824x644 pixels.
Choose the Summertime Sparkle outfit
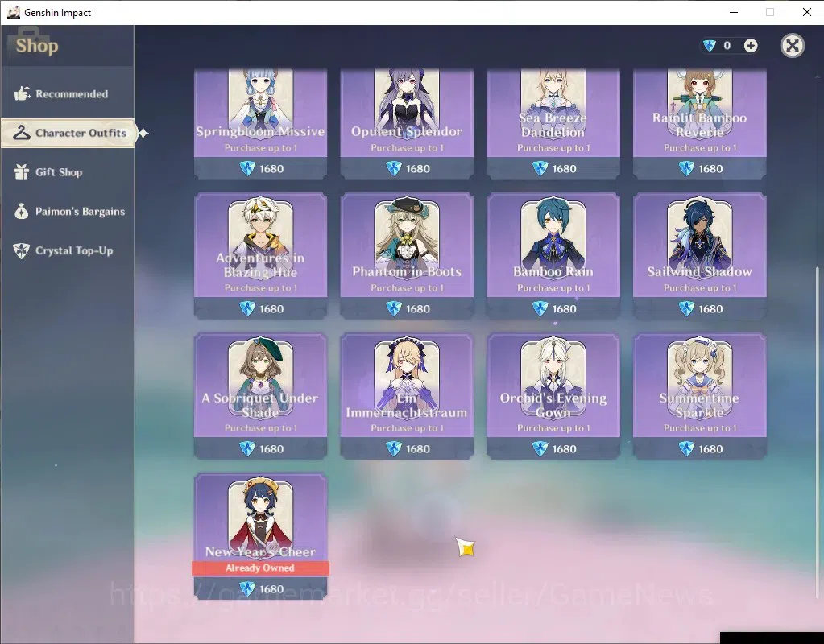[x=699, y=396]
